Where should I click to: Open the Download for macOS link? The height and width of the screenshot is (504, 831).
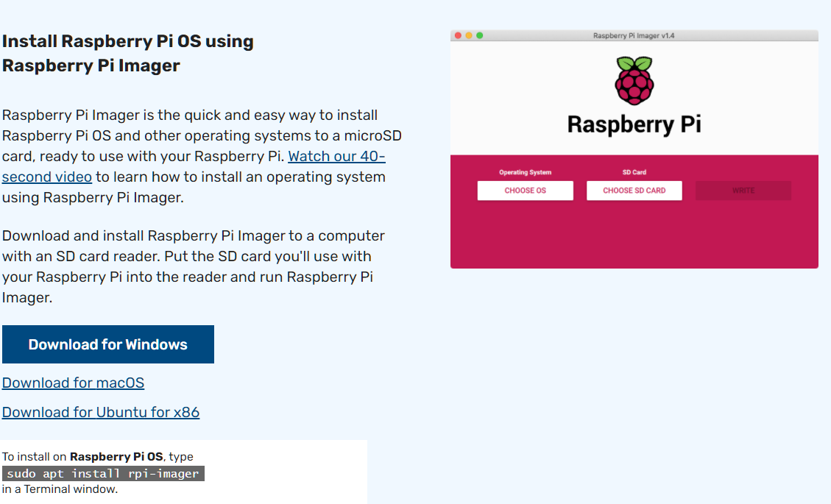(73, 383)
